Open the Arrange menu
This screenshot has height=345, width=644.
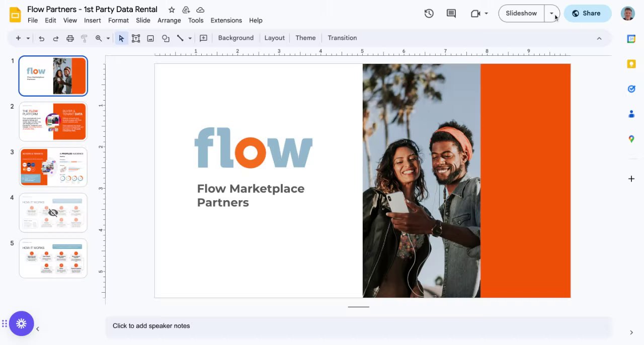point(169,21)
